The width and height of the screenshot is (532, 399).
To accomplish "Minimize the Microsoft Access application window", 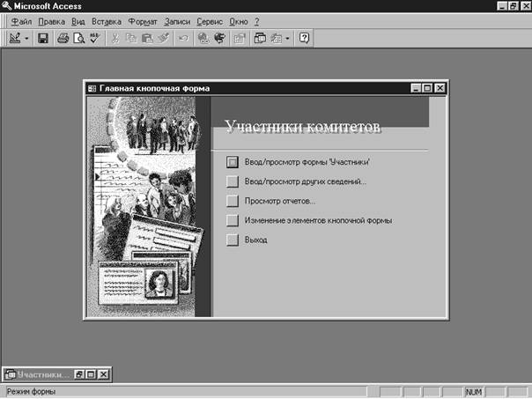I will point(502,6).
